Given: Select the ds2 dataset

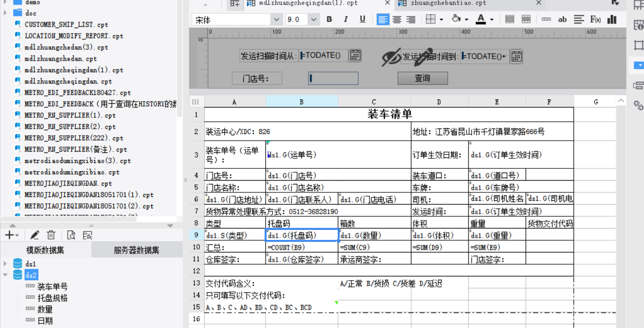Looking at the screenshot, I should (x=31, y=275).
